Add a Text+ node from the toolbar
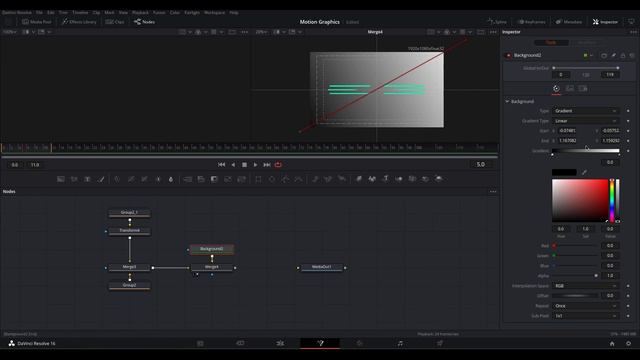 (x=87, y=179)
